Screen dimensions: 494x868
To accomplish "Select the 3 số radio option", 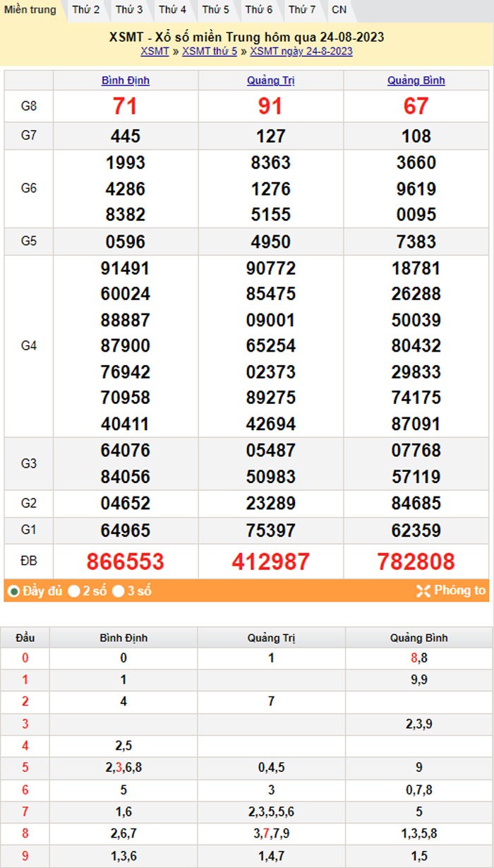I will coord(119,591).
